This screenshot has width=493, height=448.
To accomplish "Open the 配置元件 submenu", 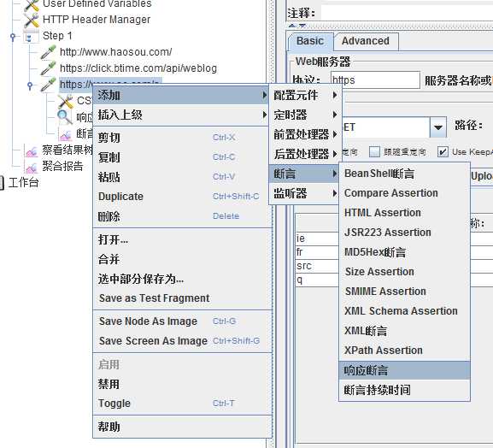I will (x=306, y=95).
